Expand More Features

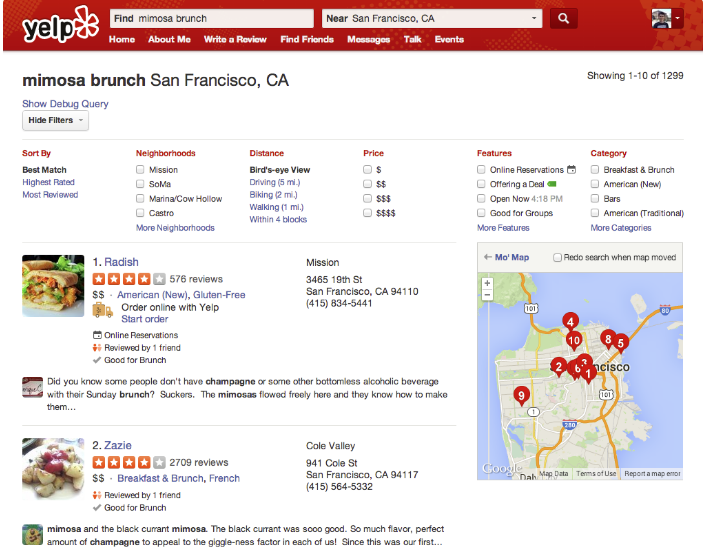coord(503,228)
